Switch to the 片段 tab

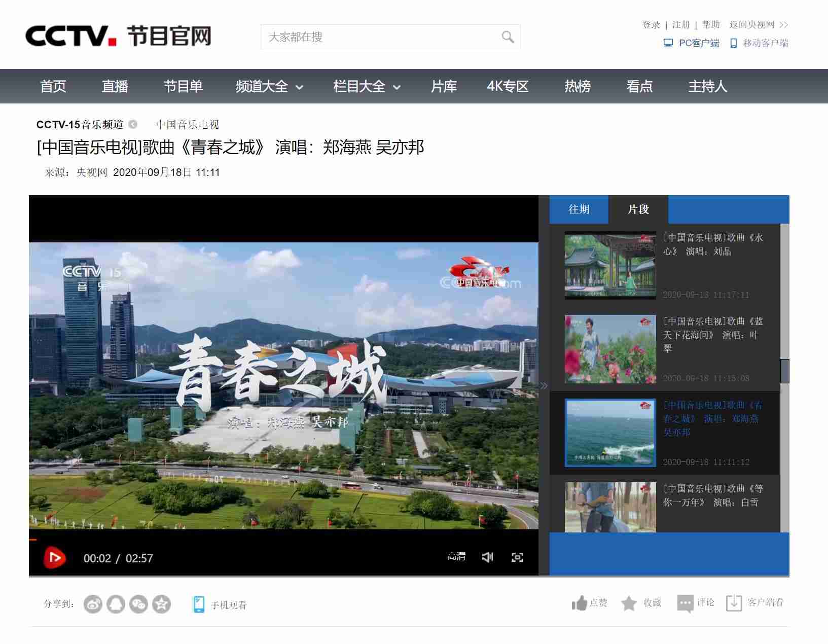(x=638, y=209)
